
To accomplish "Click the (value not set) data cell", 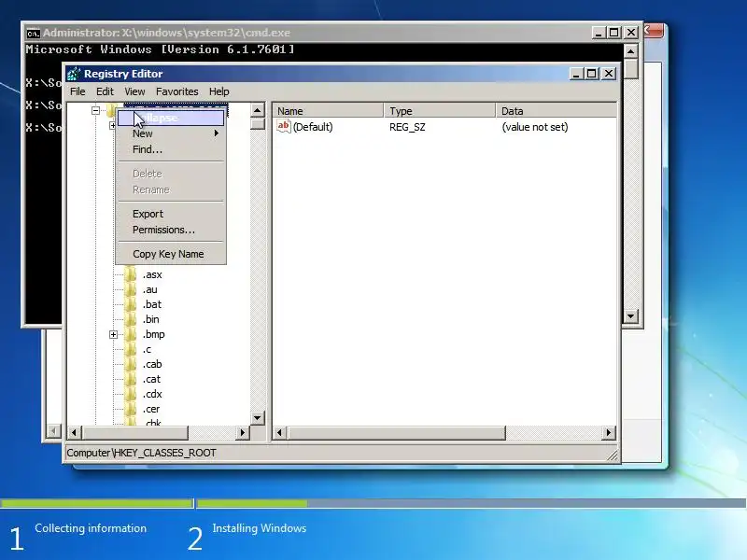I will [x=535, y=127].
